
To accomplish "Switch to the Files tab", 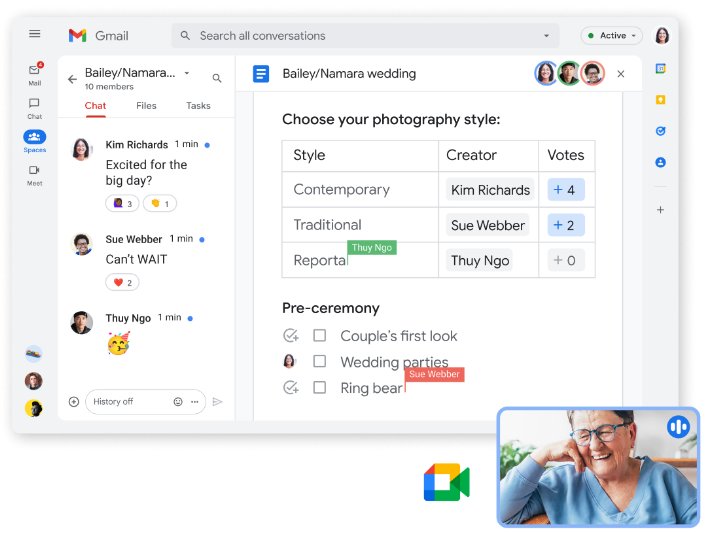I will point(146,105).
